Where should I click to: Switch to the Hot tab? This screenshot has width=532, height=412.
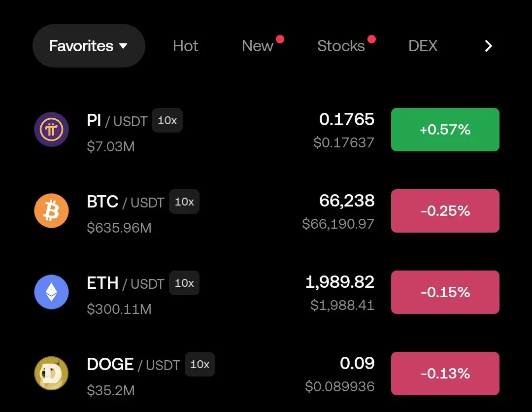coord(186,46)
